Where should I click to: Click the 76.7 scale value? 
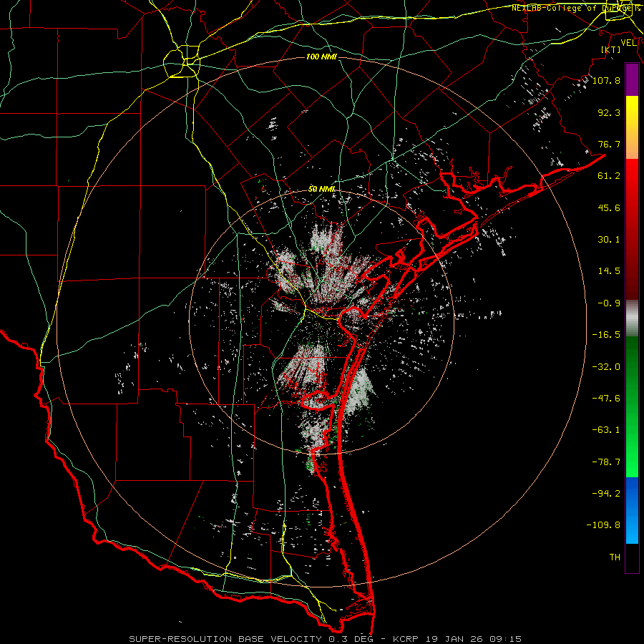click(x=609, y=144)
